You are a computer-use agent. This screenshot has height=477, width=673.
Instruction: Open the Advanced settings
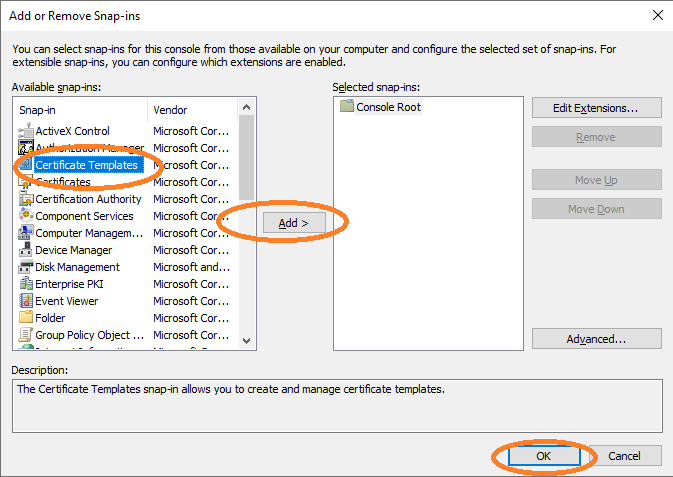click(x=596, y=339)
